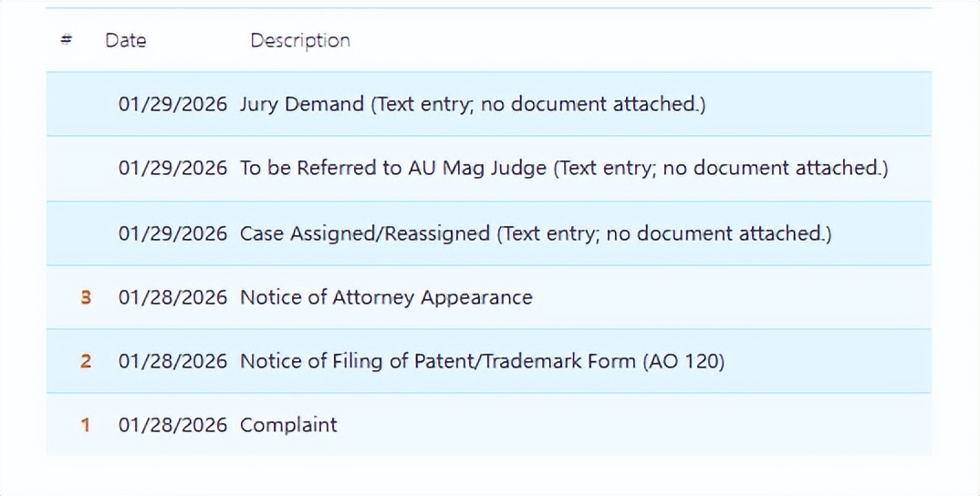Select the date of the AU Mag Judge referral

(172, 168)
